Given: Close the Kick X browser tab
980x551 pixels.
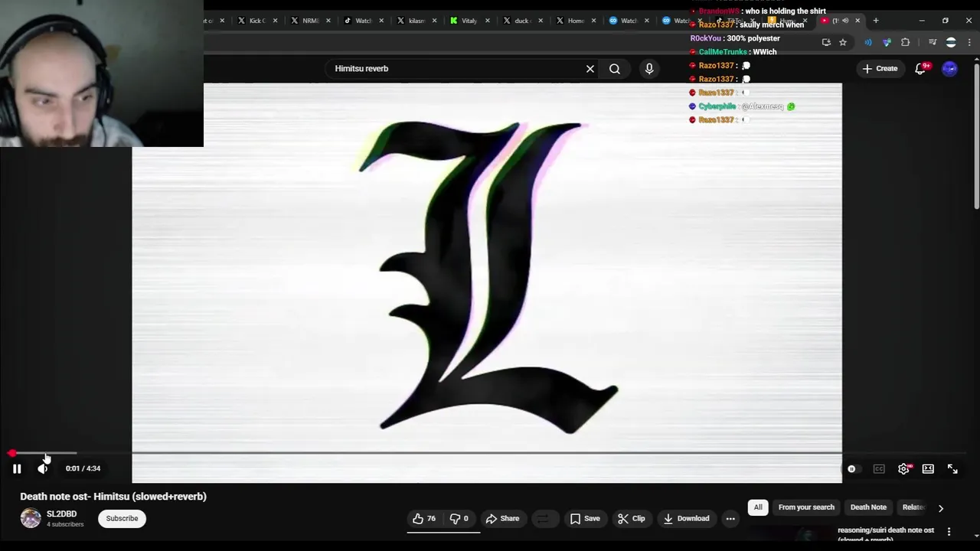Looking at the screenshot, I should click(275, 21).
